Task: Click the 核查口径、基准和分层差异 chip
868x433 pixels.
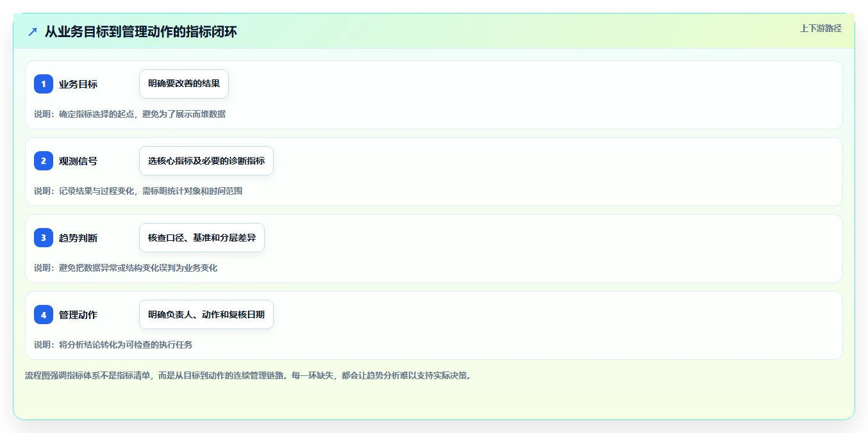Action: click(x=202, y=238)
